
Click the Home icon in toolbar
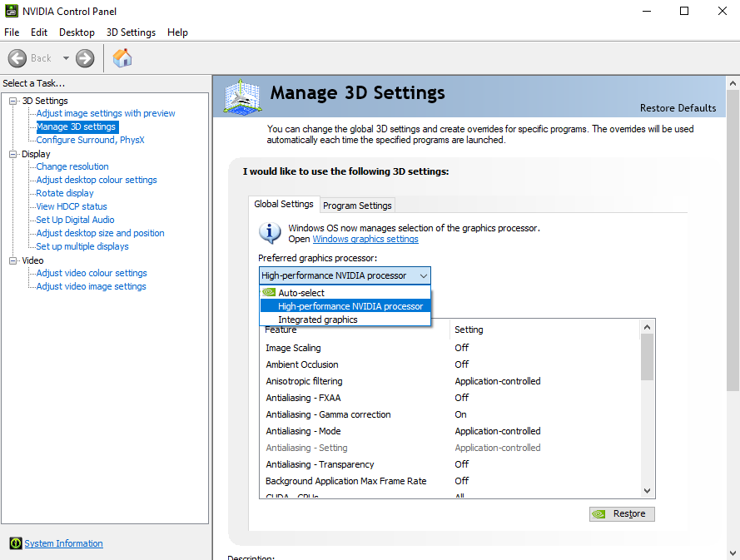click(122, 58)
